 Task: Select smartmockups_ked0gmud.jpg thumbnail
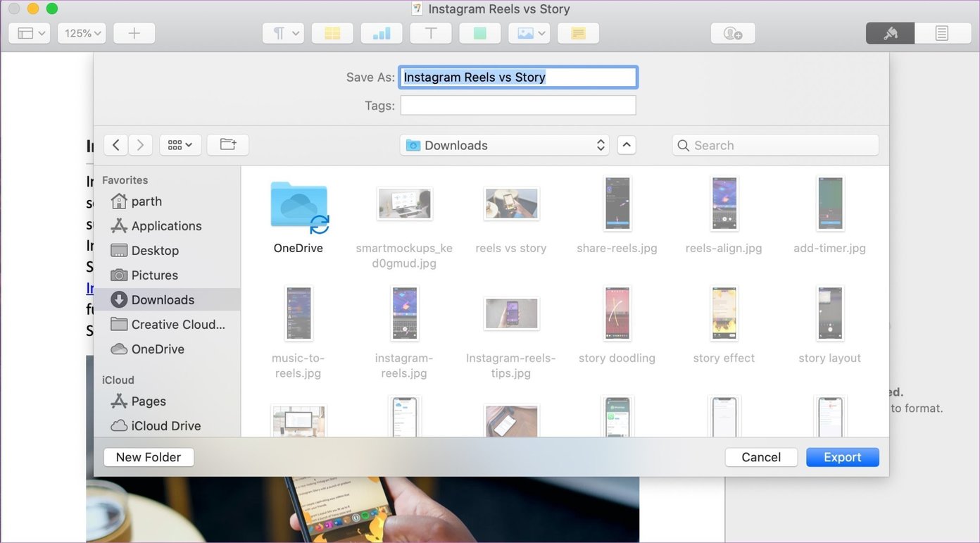coord(405,204)
